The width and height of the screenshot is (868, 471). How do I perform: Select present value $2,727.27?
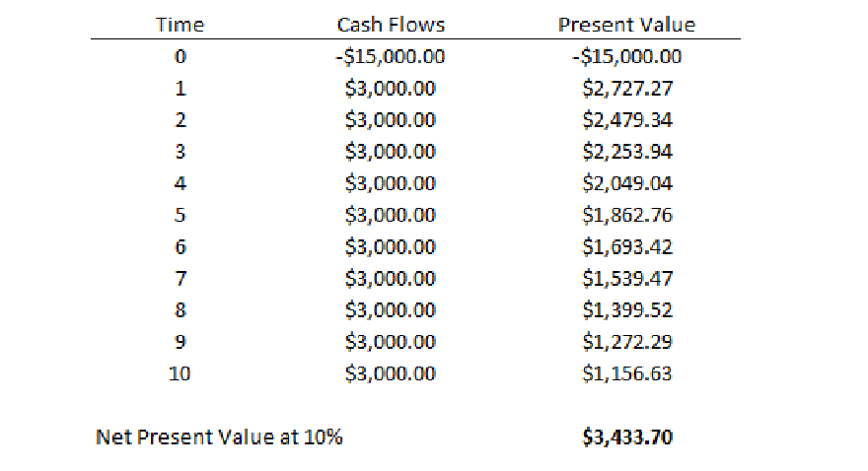tap(627, 89)
